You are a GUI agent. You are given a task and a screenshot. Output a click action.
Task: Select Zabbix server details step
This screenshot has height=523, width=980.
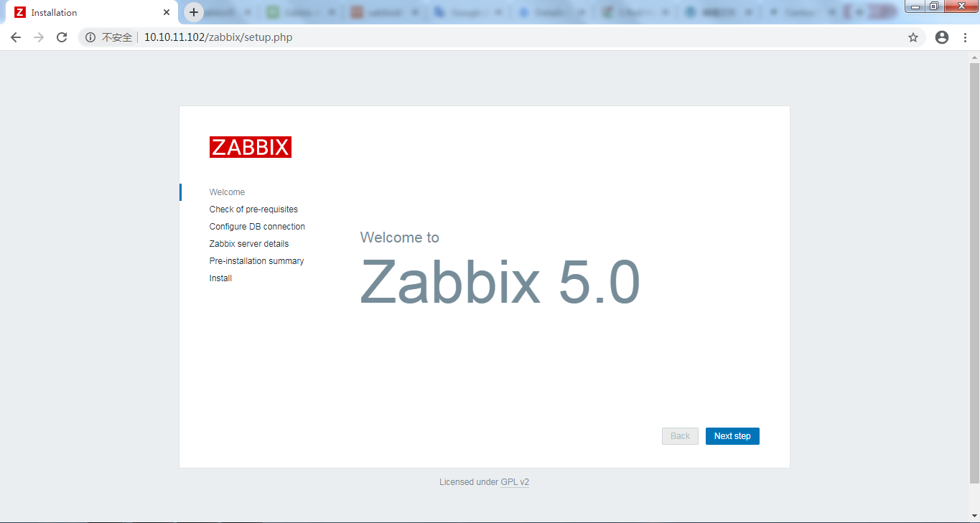[x=249, y=244]
